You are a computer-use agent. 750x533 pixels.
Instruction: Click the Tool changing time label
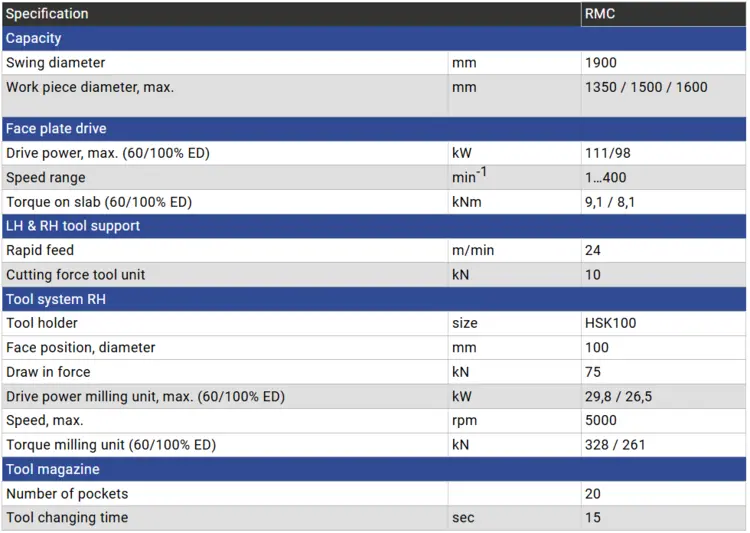click(x=67, y=518)
